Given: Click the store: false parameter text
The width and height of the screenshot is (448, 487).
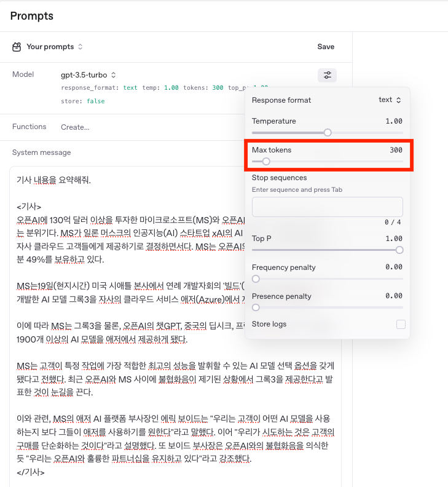Looking at the screenshot, I should coord(83,101).
